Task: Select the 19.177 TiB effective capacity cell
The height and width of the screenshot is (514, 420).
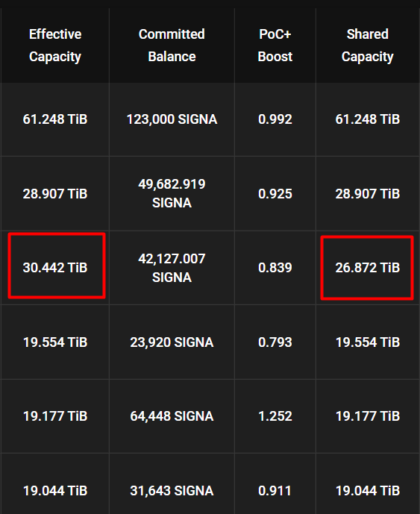Action: 55,416
